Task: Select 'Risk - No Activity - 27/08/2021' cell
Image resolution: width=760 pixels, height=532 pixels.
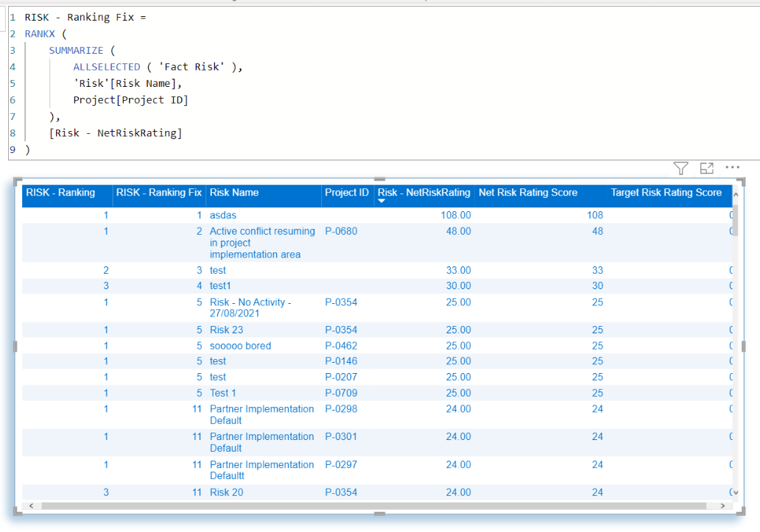Action: (x=250, y=308)
